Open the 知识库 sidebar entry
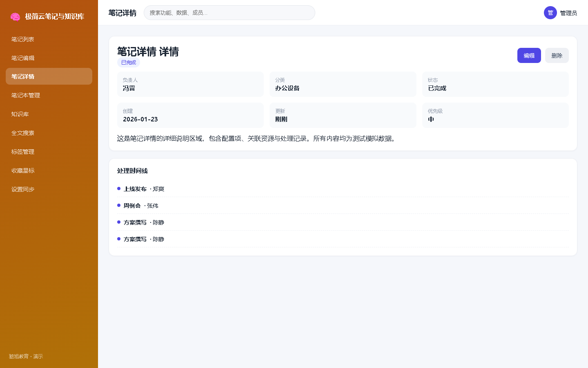The image size is (588, 368). [49, 114]
